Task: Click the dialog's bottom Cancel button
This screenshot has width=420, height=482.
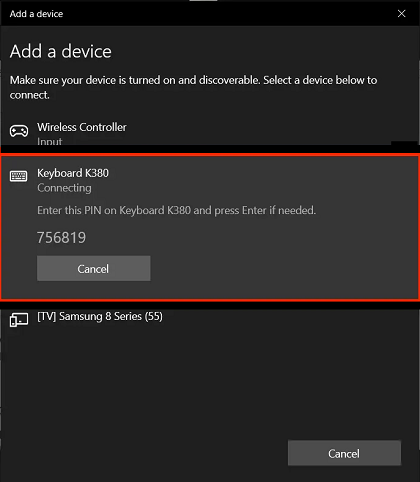Action: click(344, 453)
